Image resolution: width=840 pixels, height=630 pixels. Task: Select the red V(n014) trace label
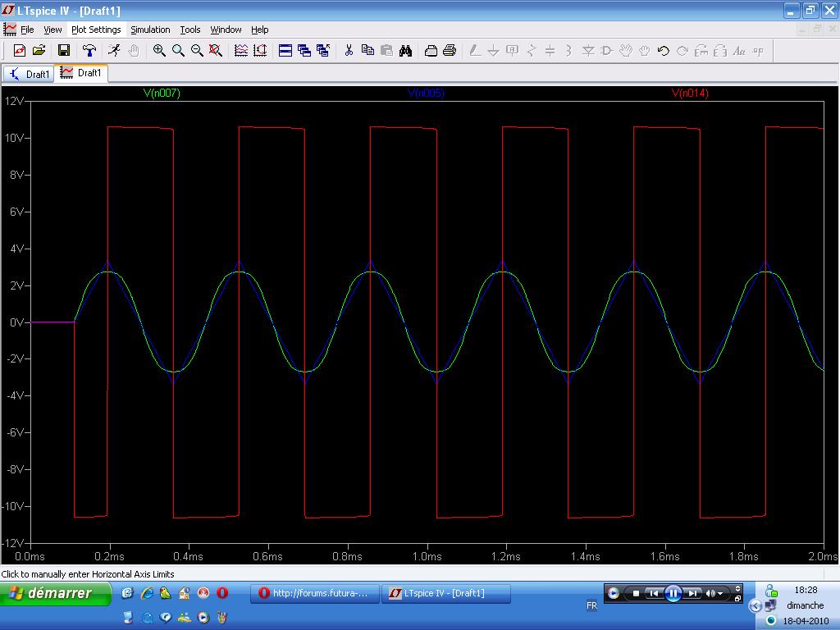coord(690,94)
